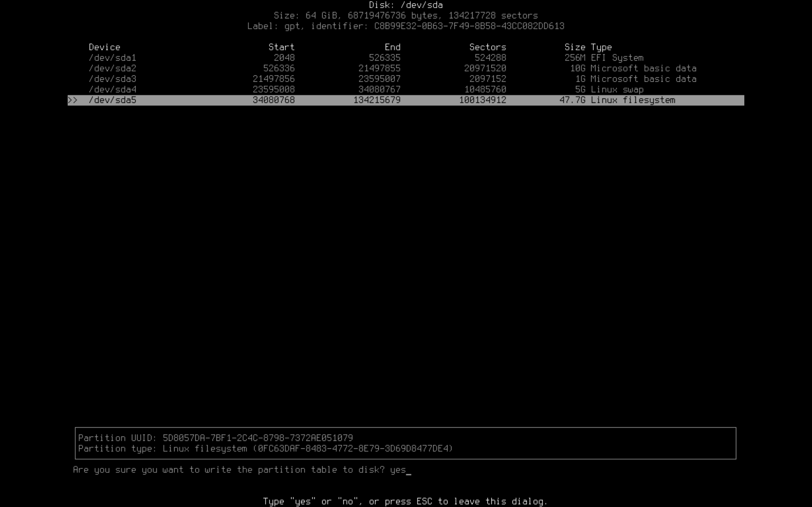Click the EFI System type cell
Screen dimensions: 812x507
[x=617, y=58]
